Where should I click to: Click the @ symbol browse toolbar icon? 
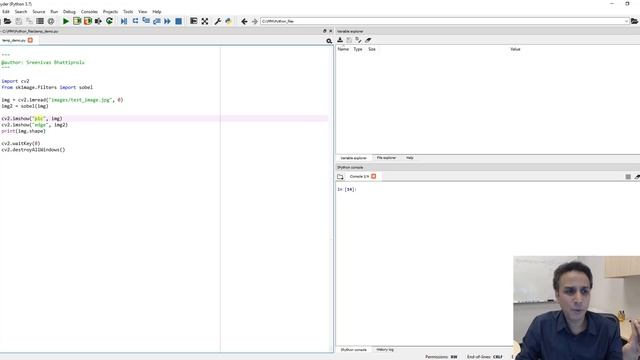pyautogui.click(x=51, y=21)
